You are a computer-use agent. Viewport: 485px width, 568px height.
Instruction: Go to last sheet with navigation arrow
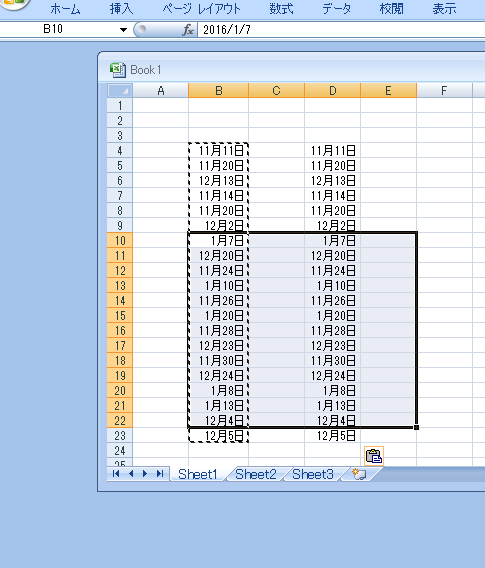coord(160,474)
